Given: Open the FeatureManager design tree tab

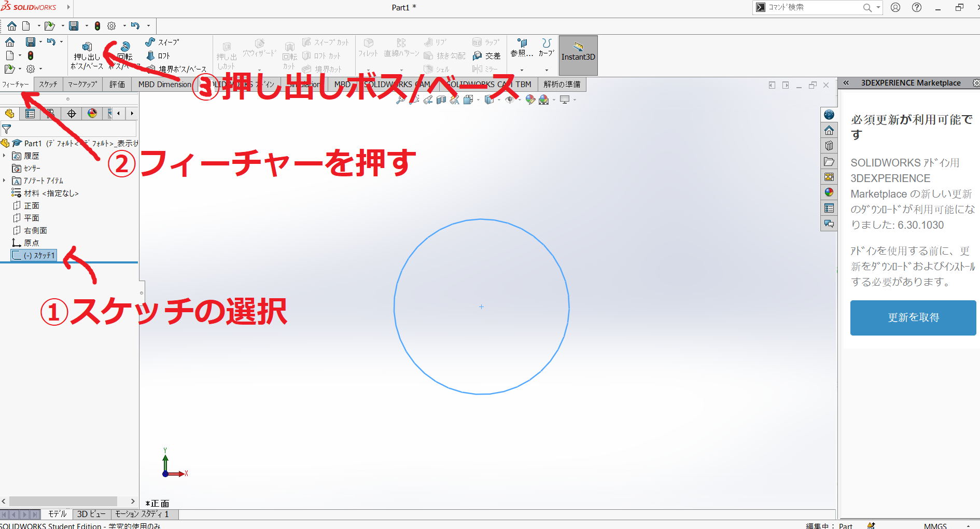Looking at the screenshot, I should [x=9, y=114].
